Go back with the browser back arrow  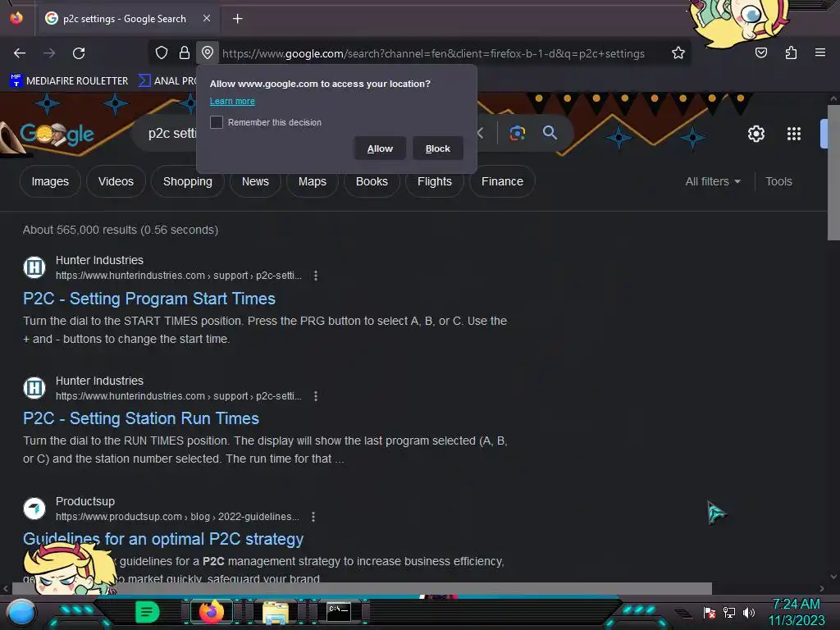(x=20, y=53)
